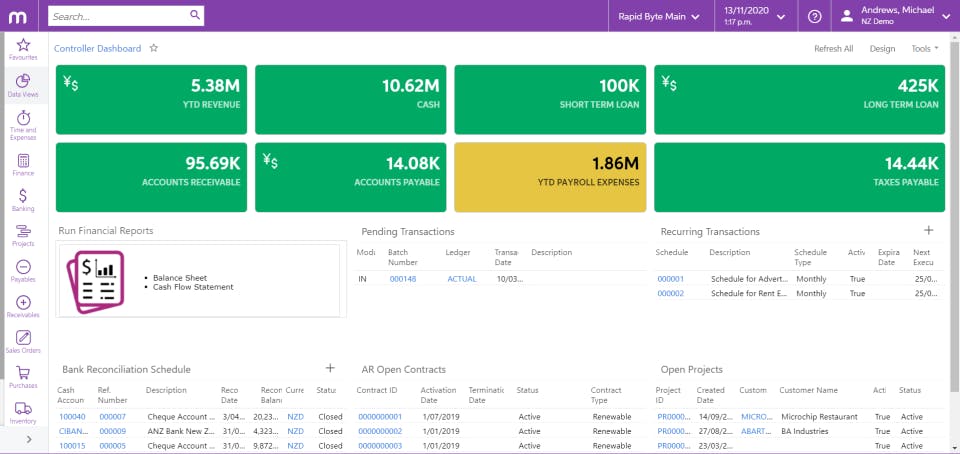Open the Tools dropdown menu
Image resolution: width=960 pixels, height=454 pixels.
pos(924,48)
